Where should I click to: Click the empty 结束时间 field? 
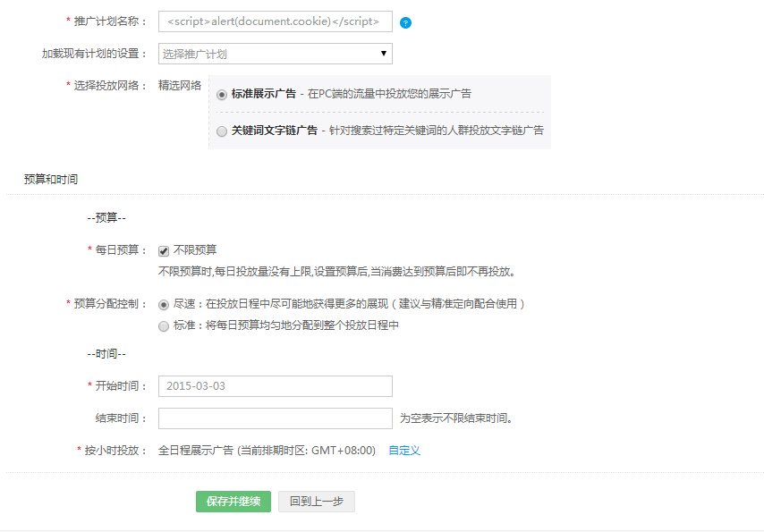click(276, 418)
